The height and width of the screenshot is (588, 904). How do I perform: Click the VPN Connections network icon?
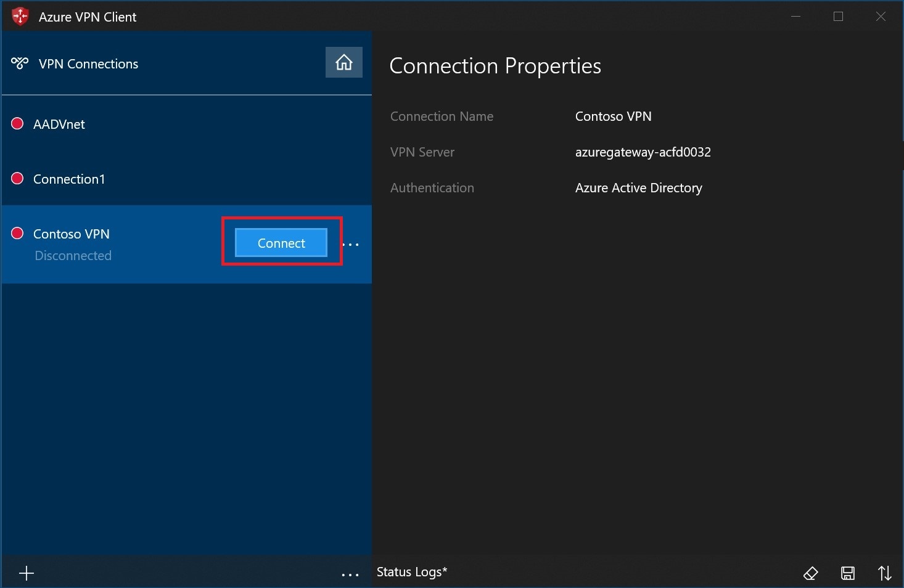[x=20, y=63]
